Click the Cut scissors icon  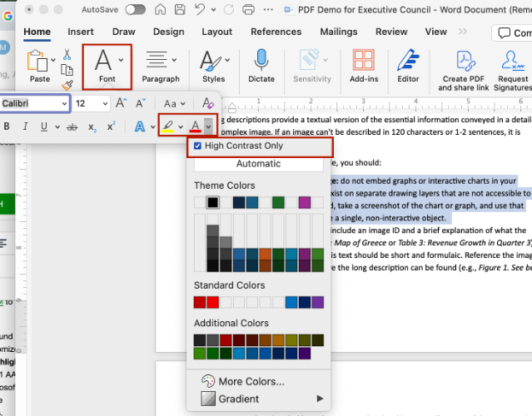[67, 55]
